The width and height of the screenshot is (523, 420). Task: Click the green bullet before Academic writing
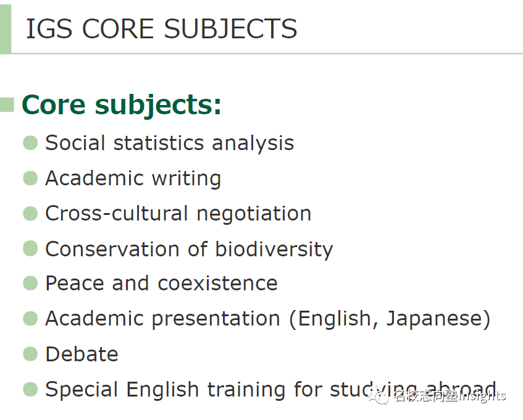point(30,178)
